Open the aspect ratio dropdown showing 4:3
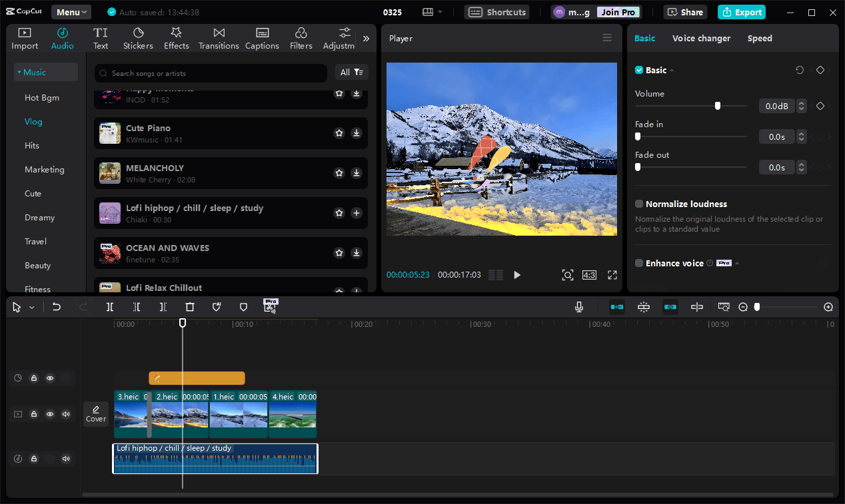This screenshot has width=845, height=504. tap(589, 274)
